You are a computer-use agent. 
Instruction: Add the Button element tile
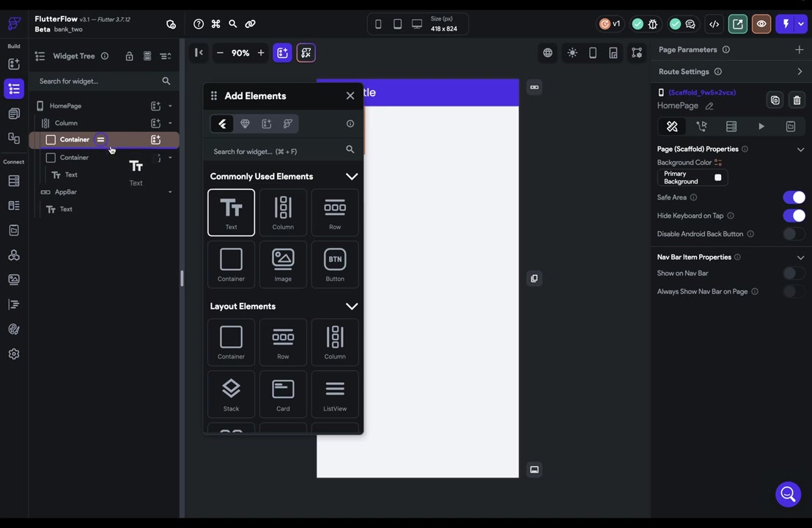tap(335, 264)
